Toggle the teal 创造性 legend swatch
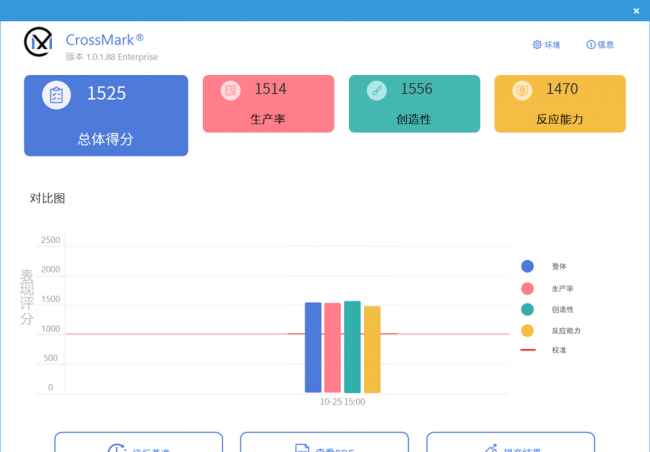This screenshot has height=452, width=650. tap(527, 309)
